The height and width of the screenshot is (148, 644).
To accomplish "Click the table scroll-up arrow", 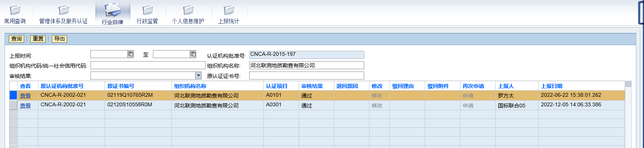I will pos(628,84).
